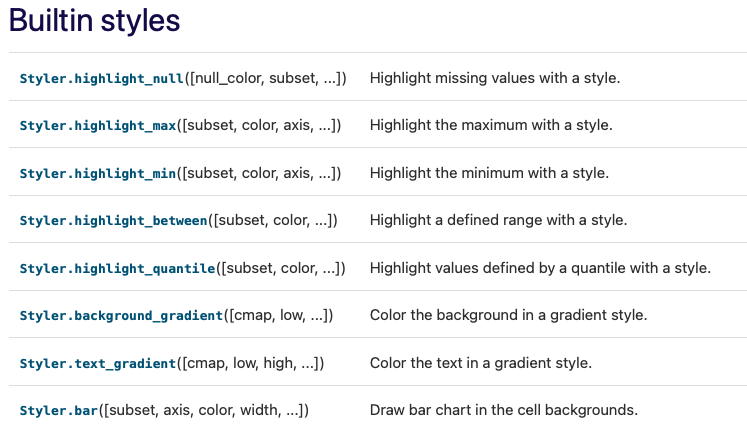
Task: Click the '[cmap, low, high, ...]' parameter list
Action: (250, 363)
